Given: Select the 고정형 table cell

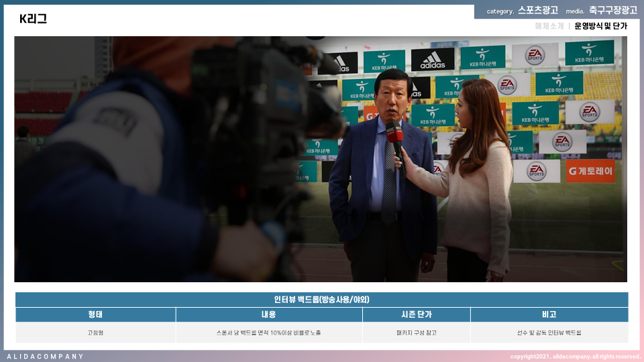Looking at the screenshot, I should [x=95, y=333].
